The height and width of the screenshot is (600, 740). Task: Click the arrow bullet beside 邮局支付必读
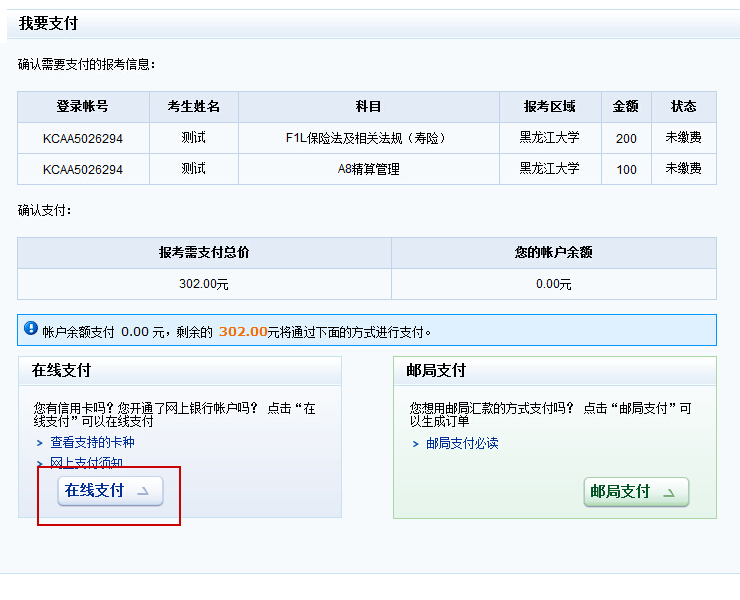tap(415, 443)
